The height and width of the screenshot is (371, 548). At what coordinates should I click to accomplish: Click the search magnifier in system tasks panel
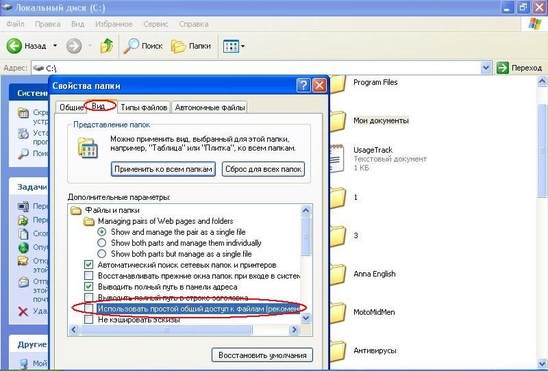pyautogui.click(x=23, y=154)
